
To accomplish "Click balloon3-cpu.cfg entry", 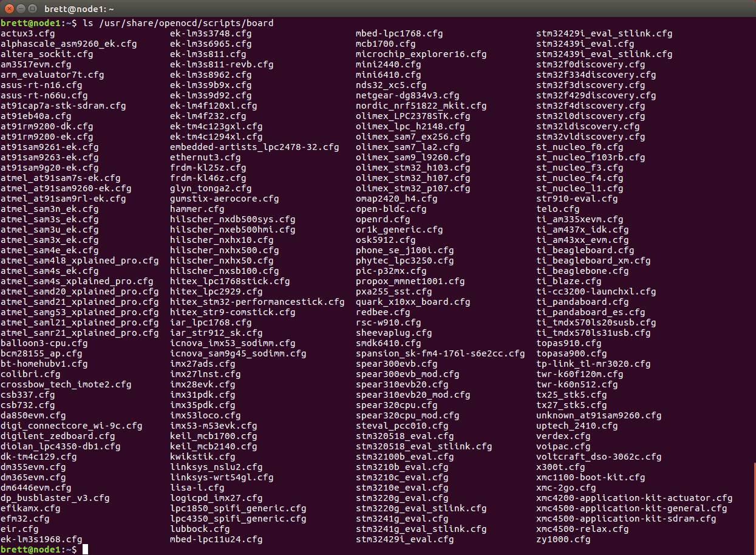I will tap(44, 343).
